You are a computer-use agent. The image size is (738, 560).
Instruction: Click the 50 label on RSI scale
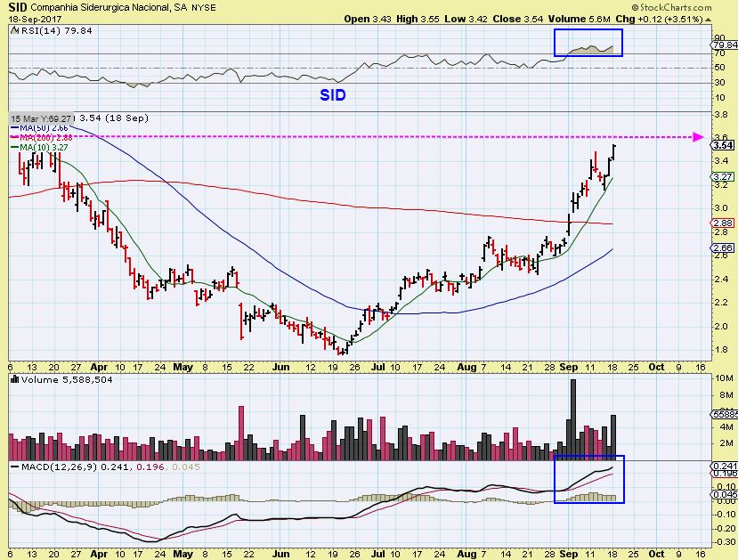click(719, 68)
